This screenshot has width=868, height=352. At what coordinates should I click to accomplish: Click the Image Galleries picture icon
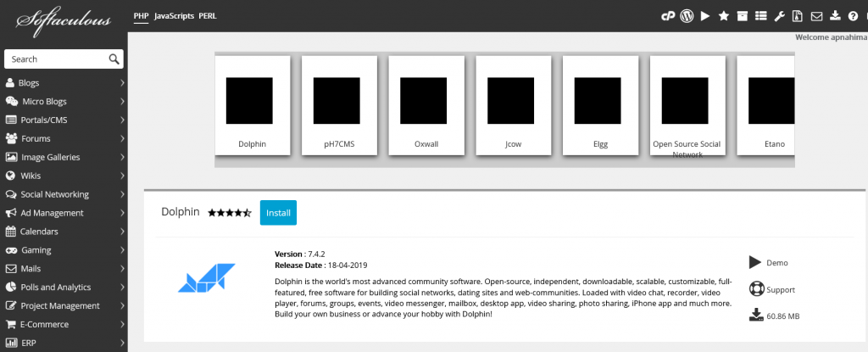(x=11, y=157)
